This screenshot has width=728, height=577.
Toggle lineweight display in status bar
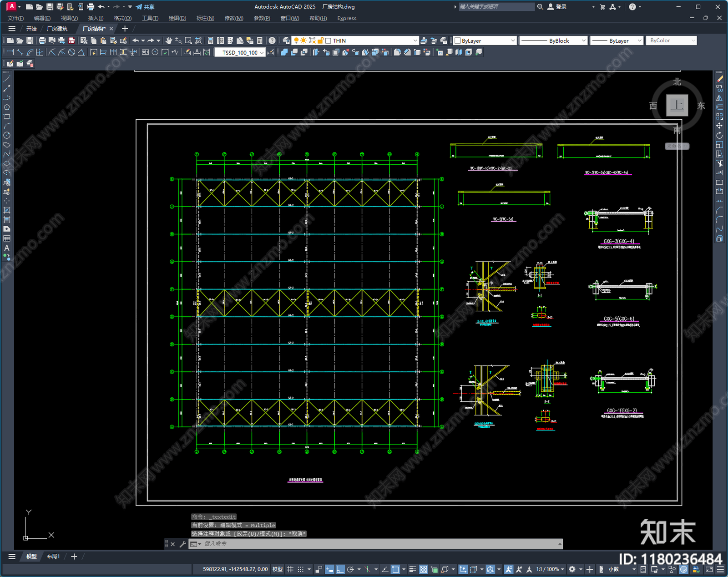(413, 569)
